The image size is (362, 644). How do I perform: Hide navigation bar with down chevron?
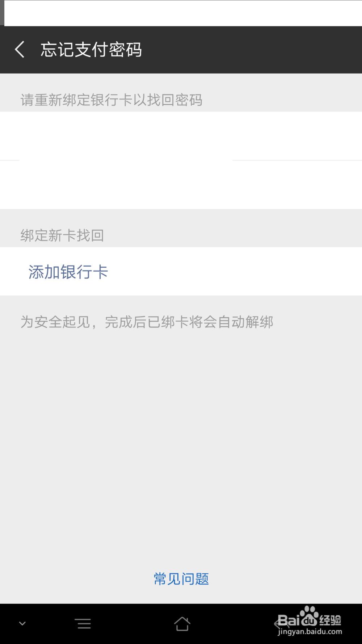(x=22, y=624)
